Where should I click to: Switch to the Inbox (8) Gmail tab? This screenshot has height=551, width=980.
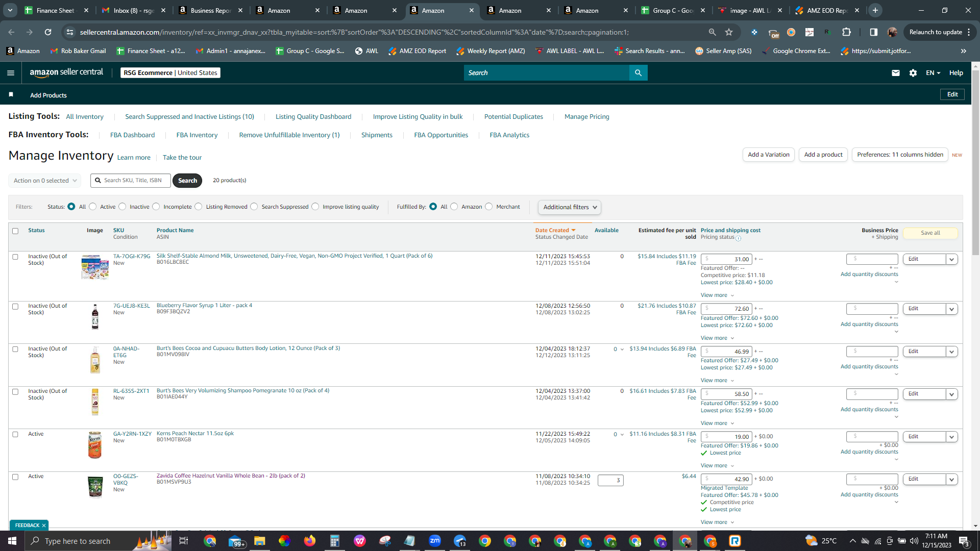134,10
